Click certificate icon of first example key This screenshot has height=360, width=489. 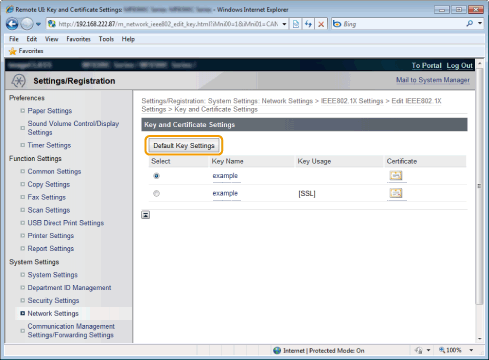[x=396, y=175]
